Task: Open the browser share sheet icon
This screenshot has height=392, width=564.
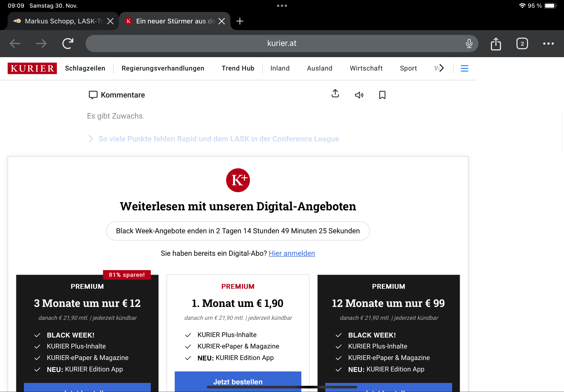Action: pyautogui.click(x=496, y=44)
